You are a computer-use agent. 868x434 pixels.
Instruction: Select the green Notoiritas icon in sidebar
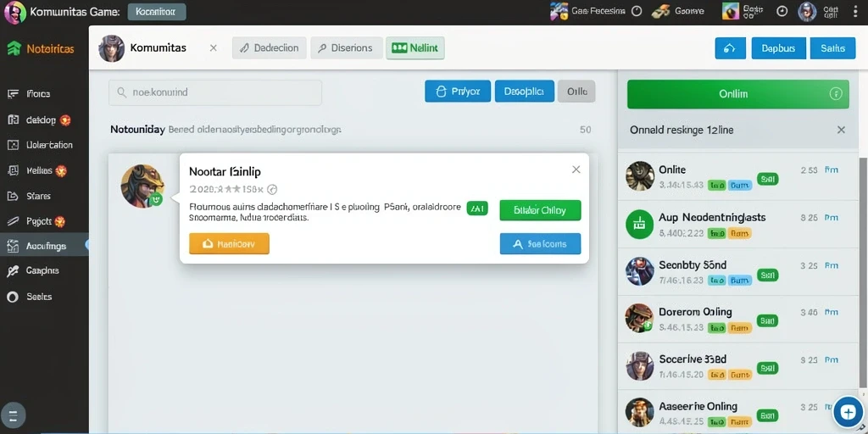[x=14, y=48]
